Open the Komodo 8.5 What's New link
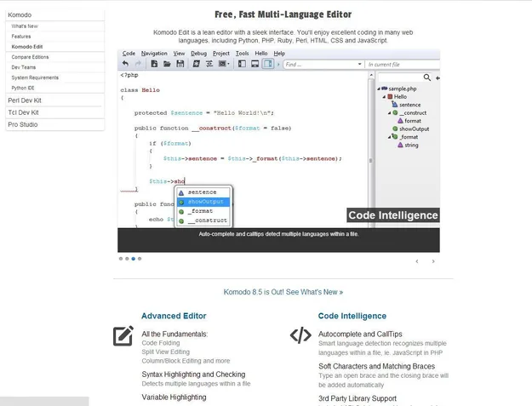The image size is (532, 406). (x=283, y=292)
